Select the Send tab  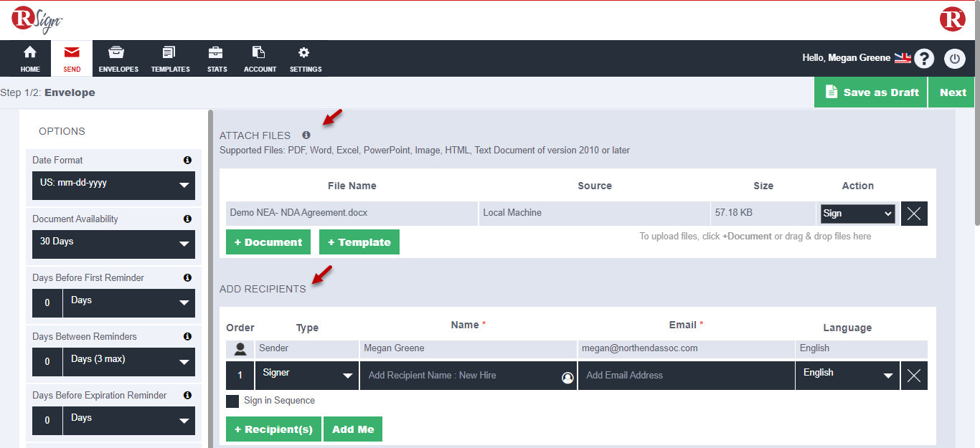coord(72,59)
